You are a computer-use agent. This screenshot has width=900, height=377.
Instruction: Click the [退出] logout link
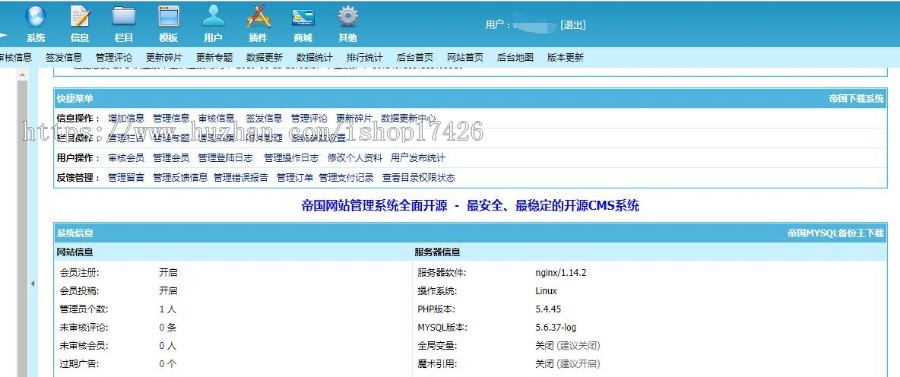point(572,25)
